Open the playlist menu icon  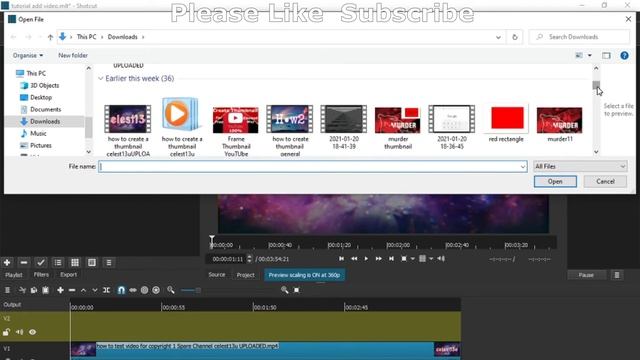coord(109,262)
